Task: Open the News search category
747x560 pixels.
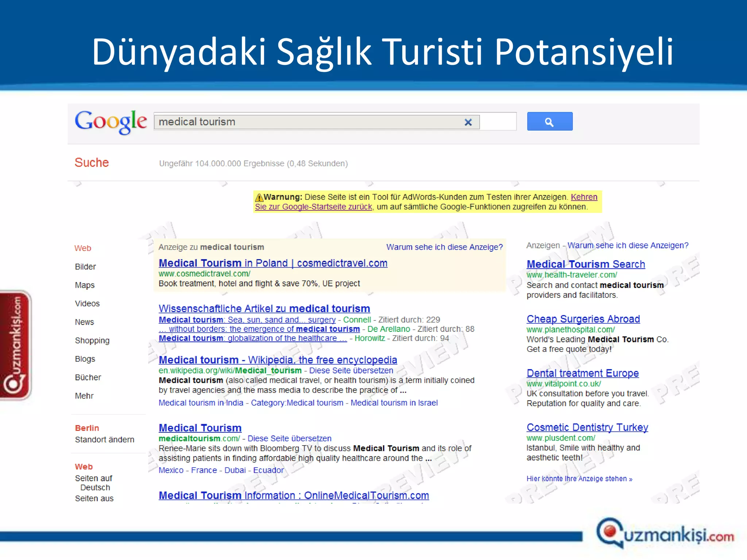Action: pos(84,322)
